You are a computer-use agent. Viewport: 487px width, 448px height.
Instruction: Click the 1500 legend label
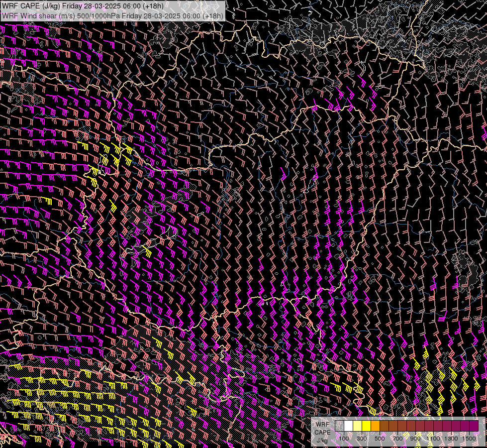pos(469,439)
